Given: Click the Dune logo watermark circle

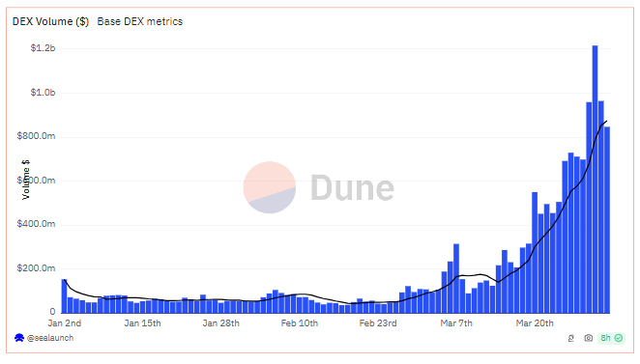Looking at the screenshot, I should (270, 187).
